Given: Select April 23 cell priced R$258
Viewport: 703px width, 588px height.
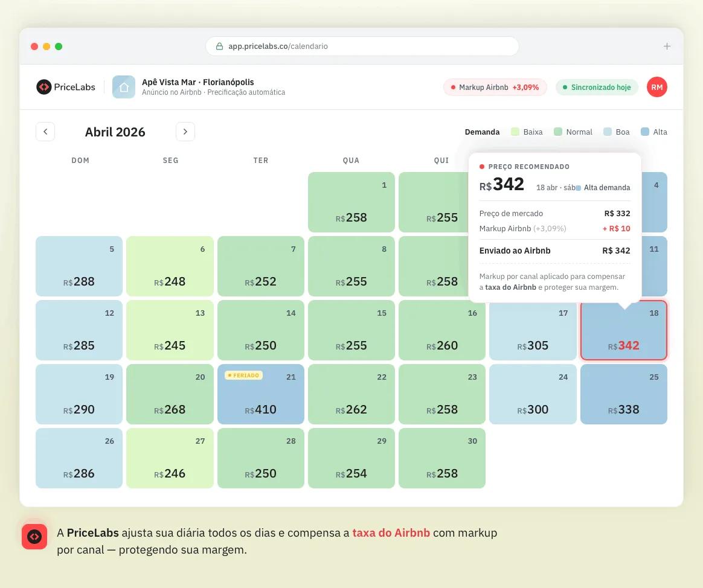Looking at the screenshot, I should click(x=442, y=394).
